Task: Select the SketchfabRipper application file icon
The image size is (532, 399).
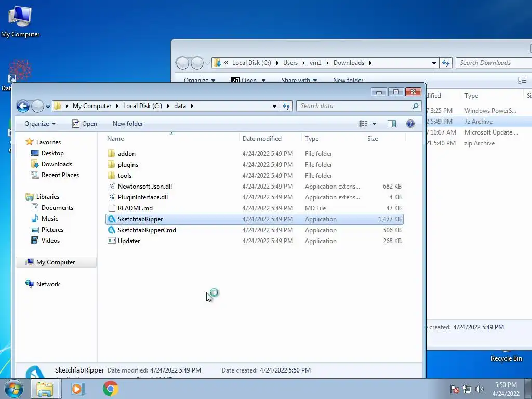Action: tap(112, 219)
